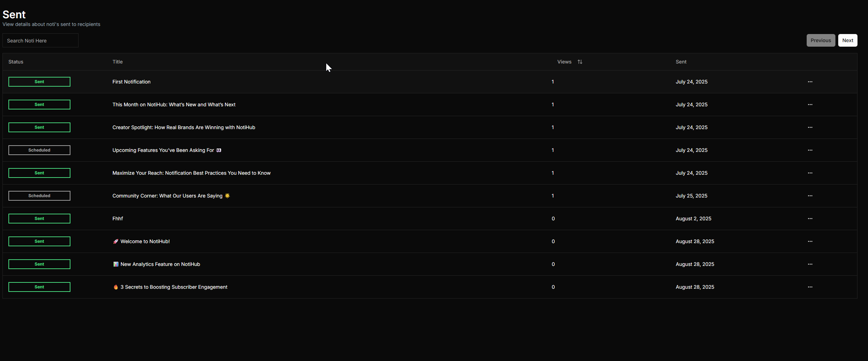Viewport: 868px width, 361px height.
Task: Click the Status column header
Action: click(x=16, y=62)
